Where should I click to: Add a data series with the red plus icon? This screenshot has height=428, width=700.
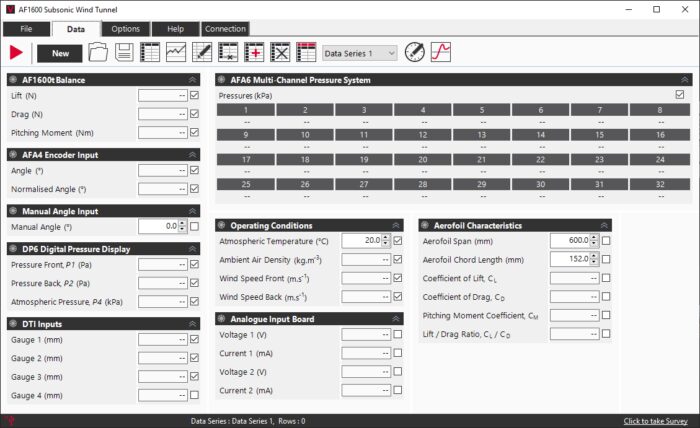tap(254, 53)
